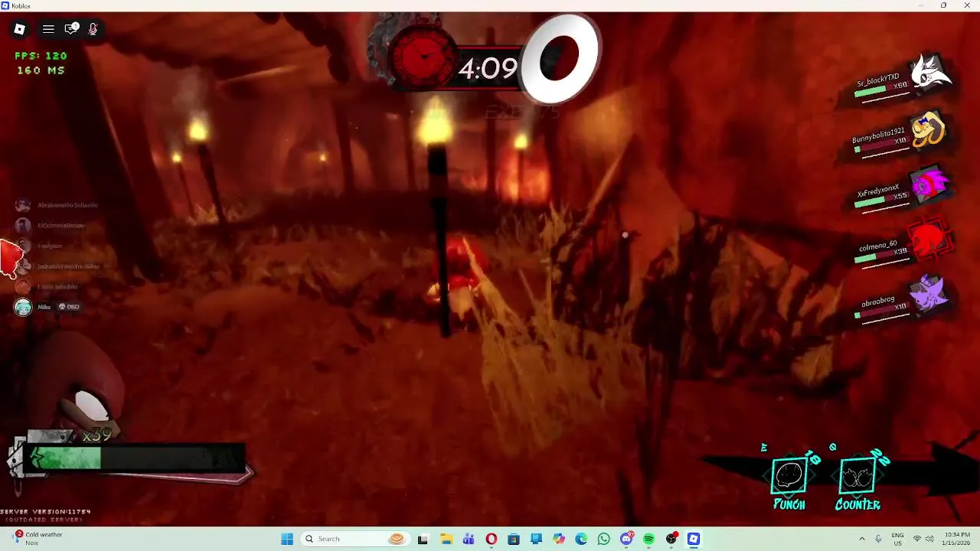Click the system tray microphone icon

pos(878,539)
